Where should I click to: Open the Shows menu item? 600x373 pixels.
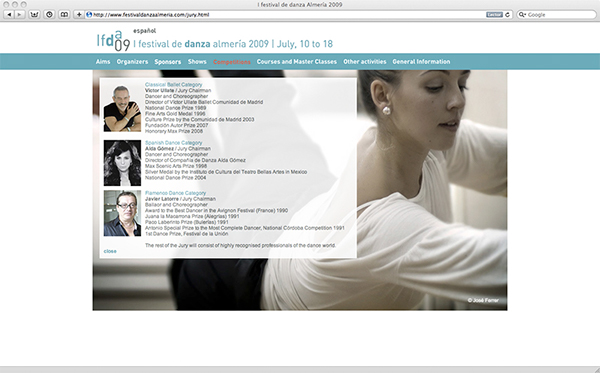point(197,62)
